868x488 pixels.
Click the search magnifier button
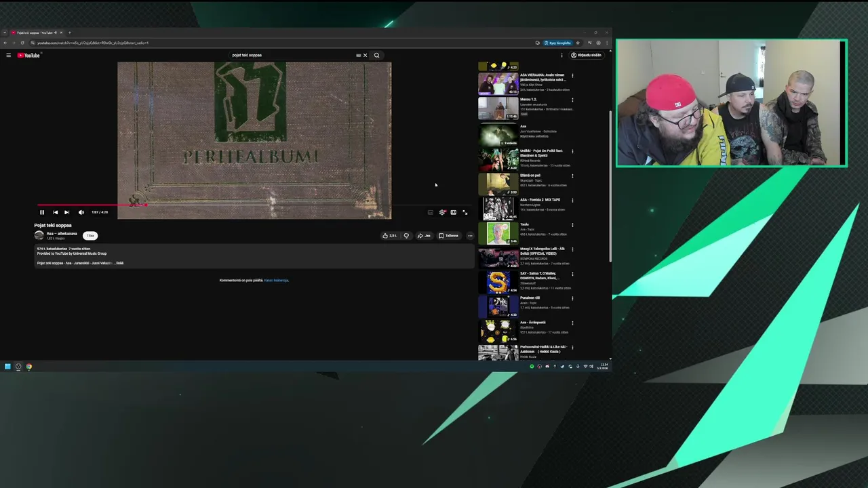pyautogui.click(x=376, y=55)
